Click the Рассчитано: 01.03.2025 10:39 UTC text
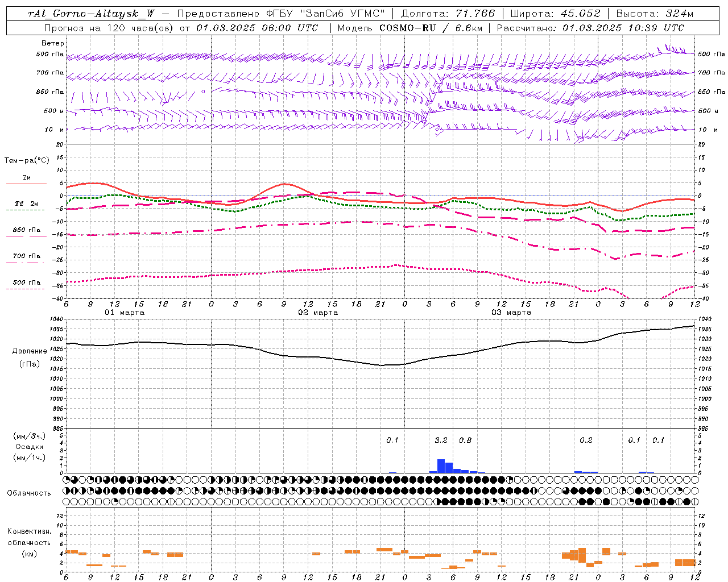This screenshot has height=582, width=728. [590, 28]
